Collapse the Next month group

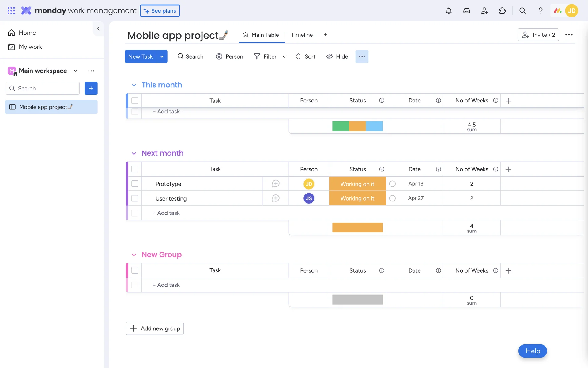coord(134,153)
